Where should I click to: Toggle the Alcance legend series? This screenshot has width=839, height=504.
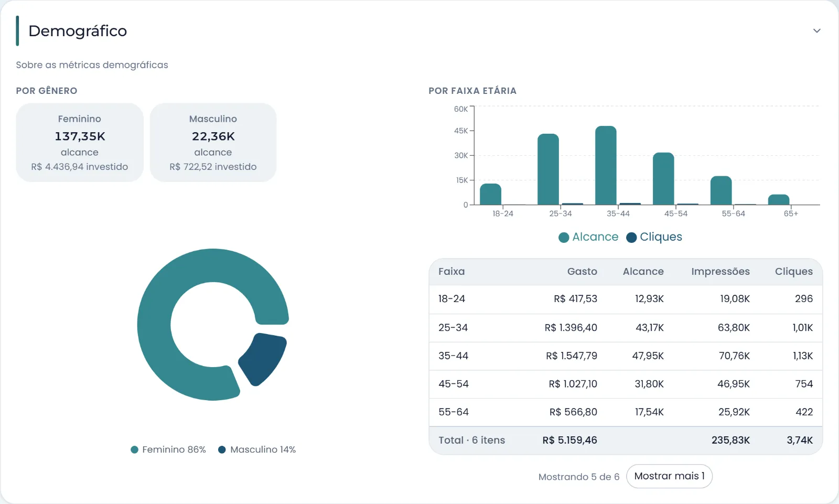(588, 237)
